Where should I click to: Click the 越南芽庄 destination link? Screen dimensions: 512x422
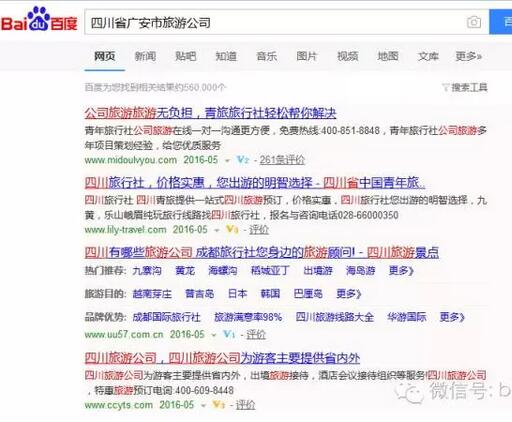click(152, 294)
